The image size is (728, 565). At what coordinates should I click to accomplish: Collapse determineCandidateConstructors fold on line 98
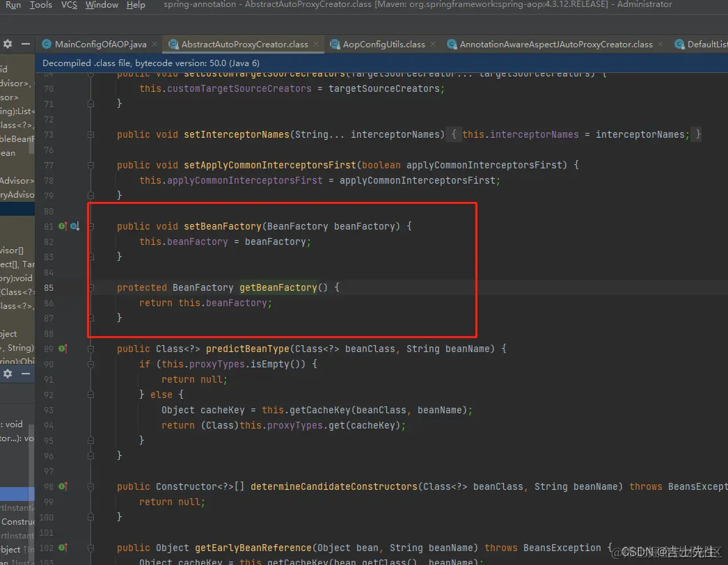[x=91, y=487]
